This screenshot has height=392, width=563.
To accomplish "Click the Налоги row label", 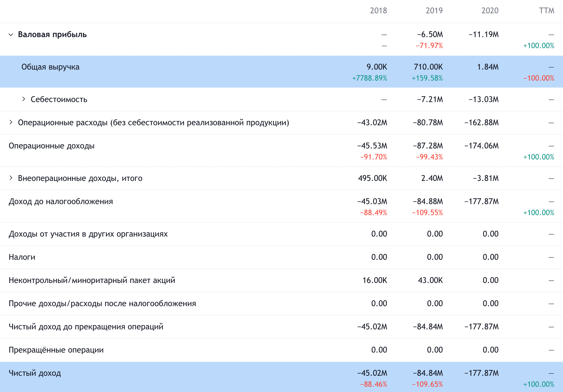I will click(22, 257).
